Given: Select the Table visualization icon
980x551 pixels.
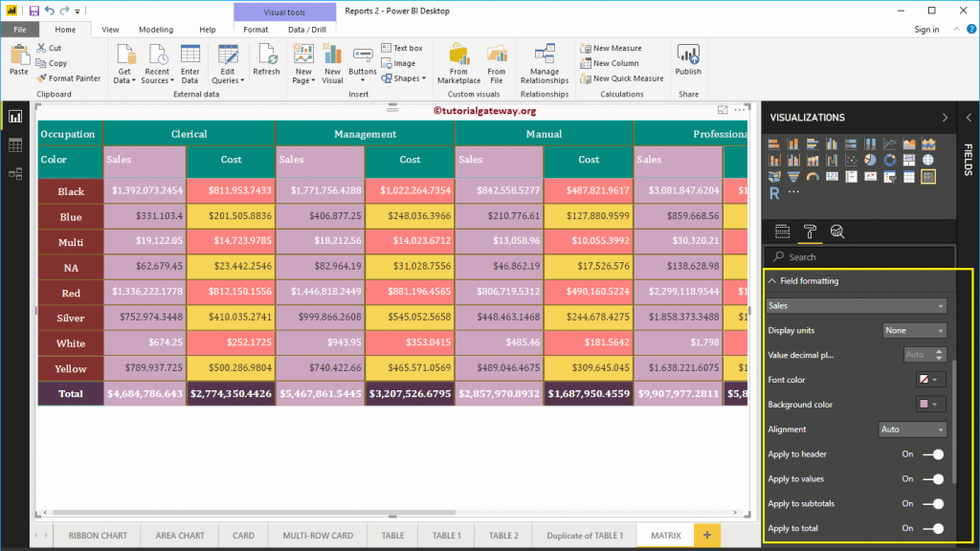Looking at the screenshot, I should coord(908,176).
